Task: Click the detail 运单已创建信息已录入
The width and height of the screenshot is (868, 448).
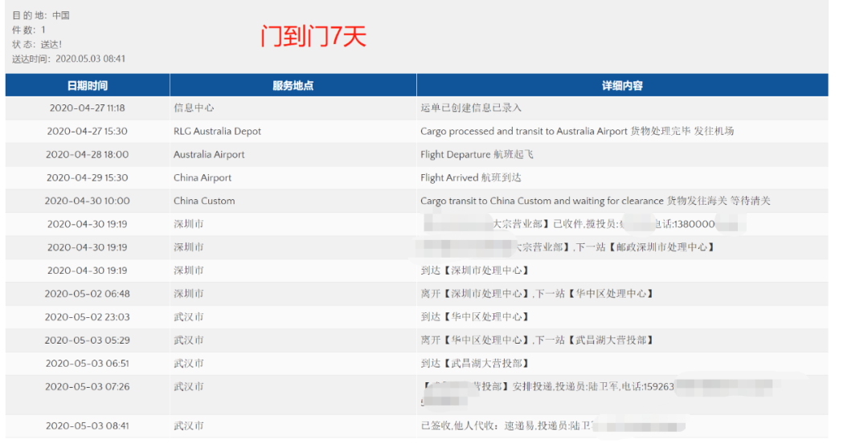Action: pyautogui.click(x=470, y=108)
